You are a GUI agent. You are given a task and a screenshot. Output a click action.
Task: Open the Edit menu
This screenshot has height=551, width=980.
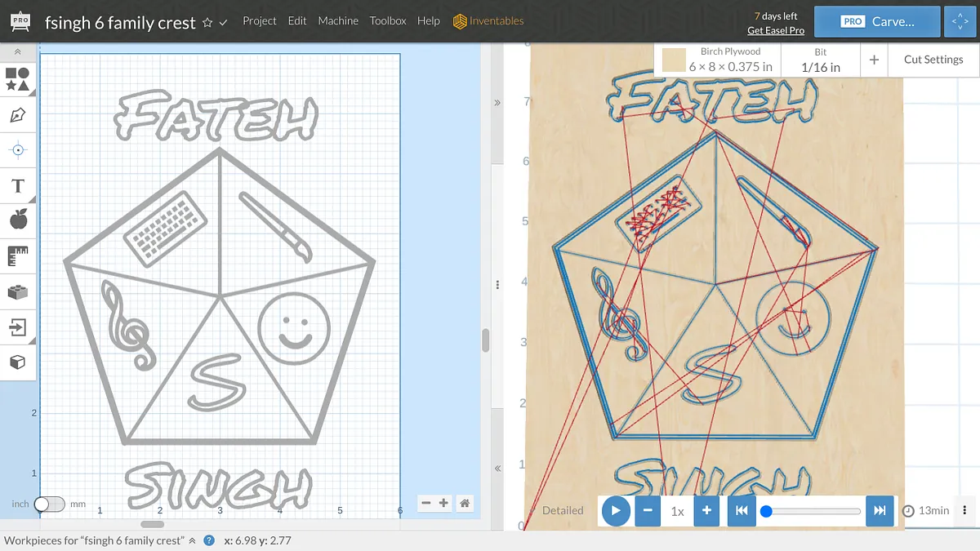pos(297,20)
